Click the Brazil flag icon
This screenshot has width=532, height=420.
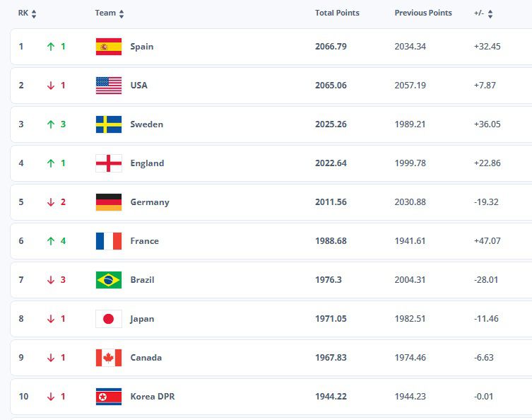tap(108, 280)
